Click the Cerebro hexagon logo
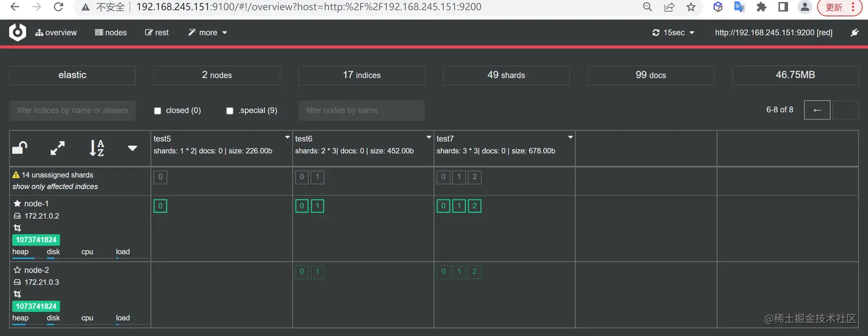Screen dimensions: 868x336 coord(18,32)
